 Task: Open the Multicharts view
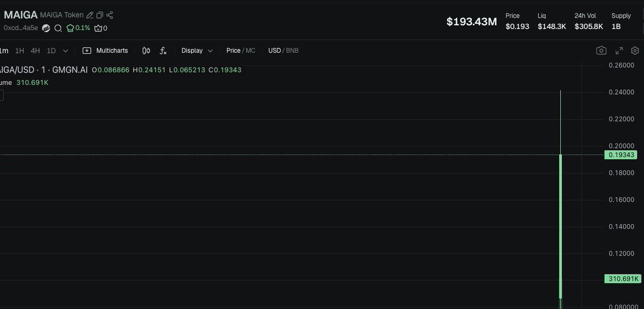(x=106, y=51)
